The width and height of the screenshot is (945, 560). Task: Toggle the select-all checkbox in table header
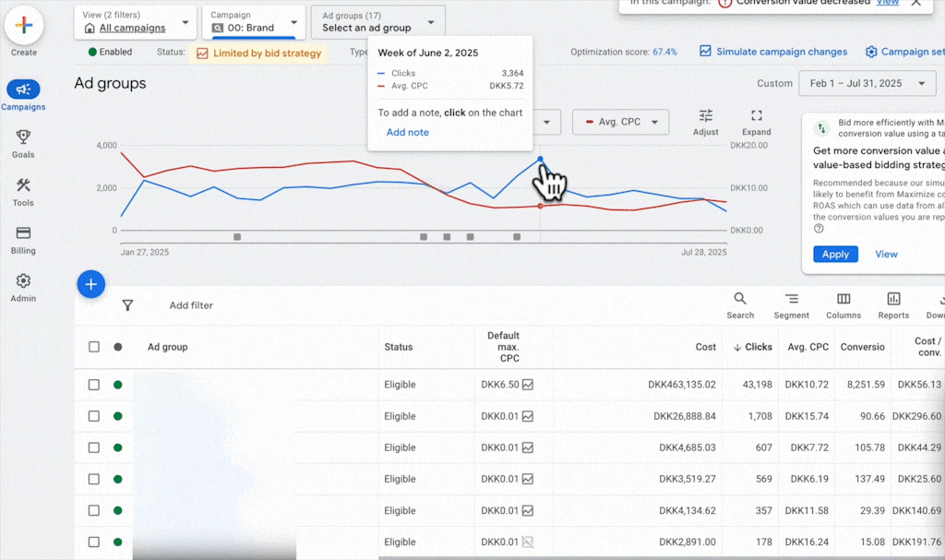[x=93, y=347]
